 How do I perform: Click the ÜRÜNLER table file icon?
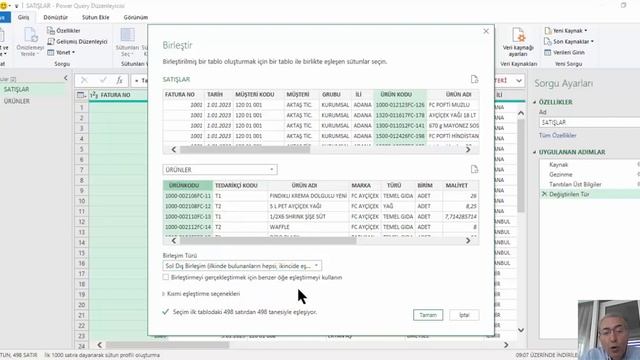(474, 169)
